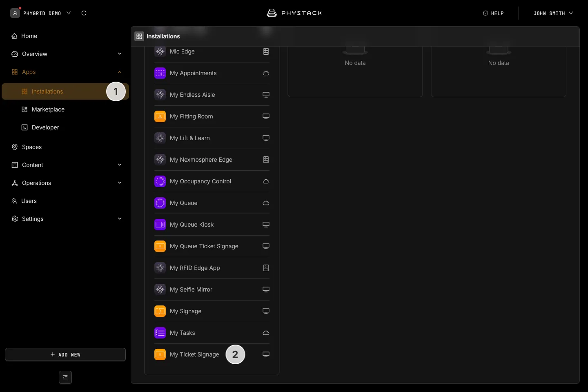Image resolution: width=588 pixels, height=392 pixels.
Task: Click the Add New button
Action: pos(65,354)
